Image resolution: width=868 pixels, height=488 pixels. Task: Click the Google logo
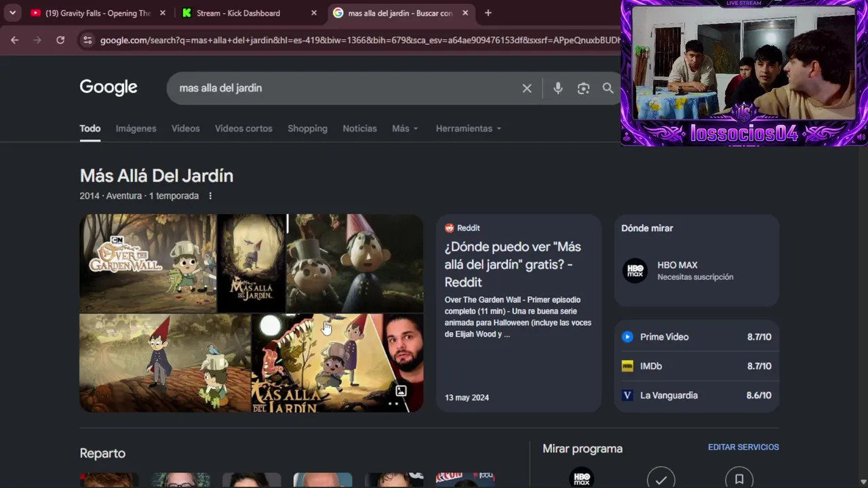pyautogui.click(x=108, y=87)
